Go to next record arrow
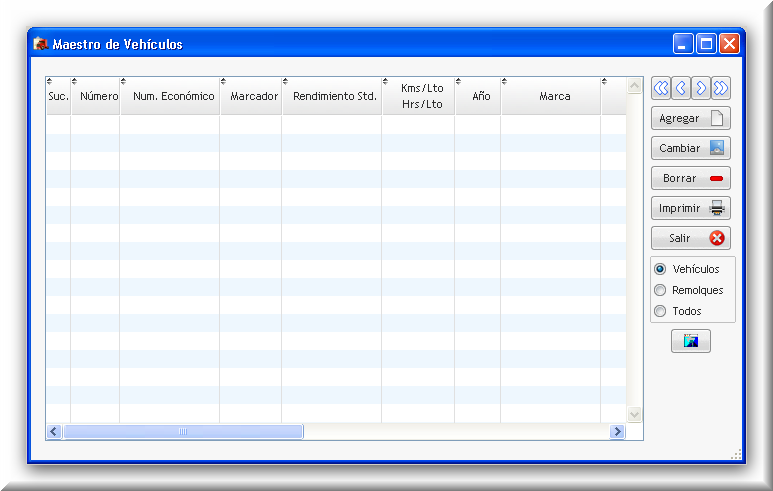The height and width of the screenshot is (491, 773). click(x=701, y=88)
